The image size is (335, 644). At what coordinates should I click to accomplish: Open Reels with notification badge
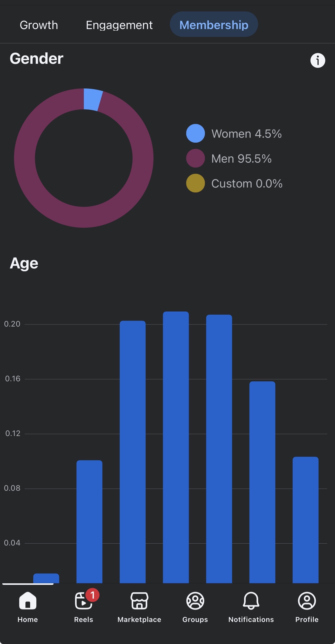click(84, 600)
